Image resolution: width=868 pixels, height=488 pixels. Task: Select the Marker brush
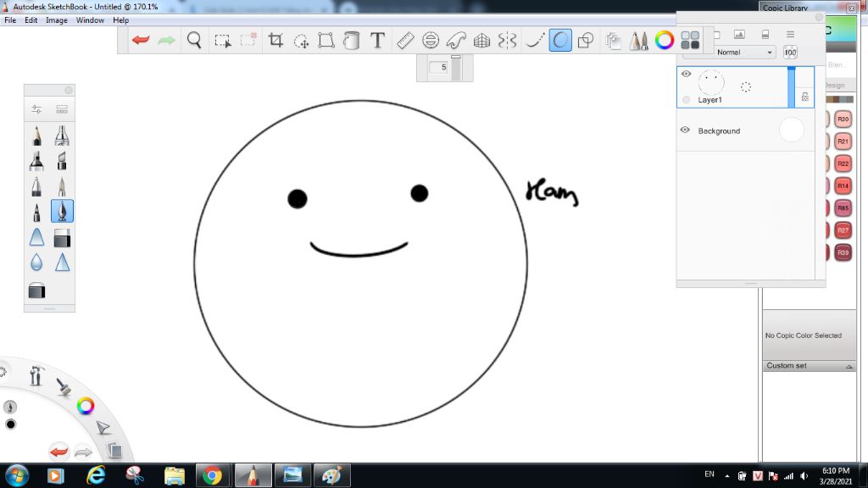coord(36,161)
